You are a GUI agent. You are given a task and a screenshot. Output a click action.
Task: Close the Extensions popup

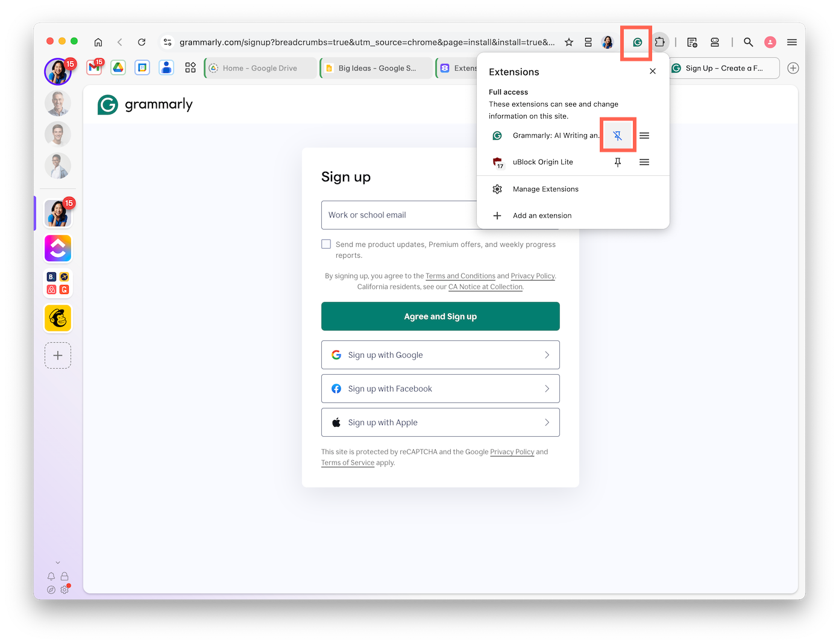[x=653, y=71]
